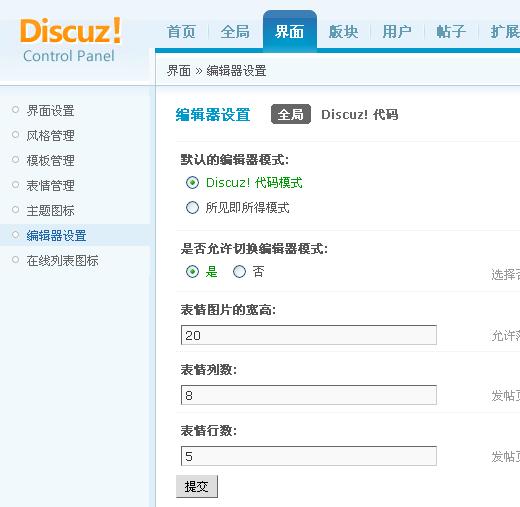Switch to the Discuz! 代码 sub-tab
This screenshot has height=507, width=520.
click(x=360, y=115)
